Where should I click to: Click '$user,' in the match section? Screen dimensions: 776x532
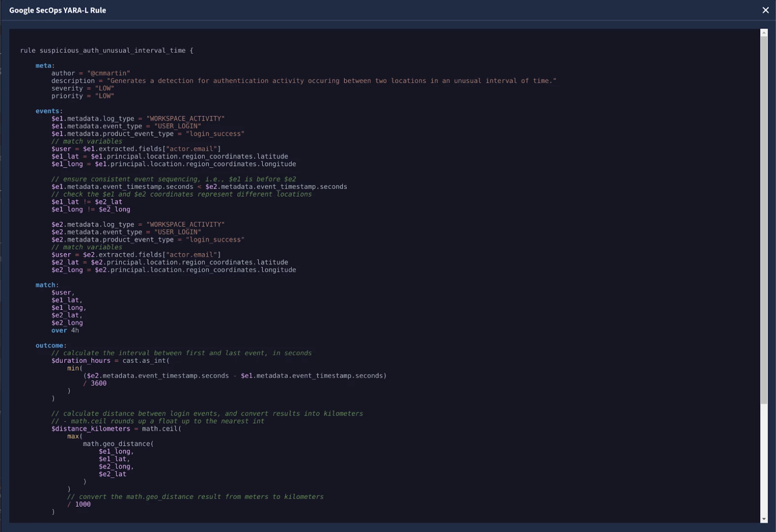coord(63,293)
